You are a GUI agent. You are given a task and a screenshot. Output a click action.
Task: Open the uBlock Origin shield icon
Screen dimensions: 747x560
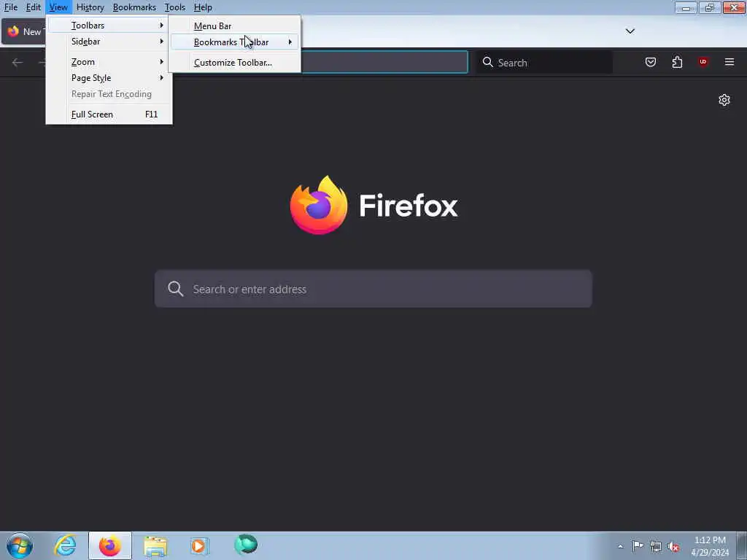(x=703, y=62)
